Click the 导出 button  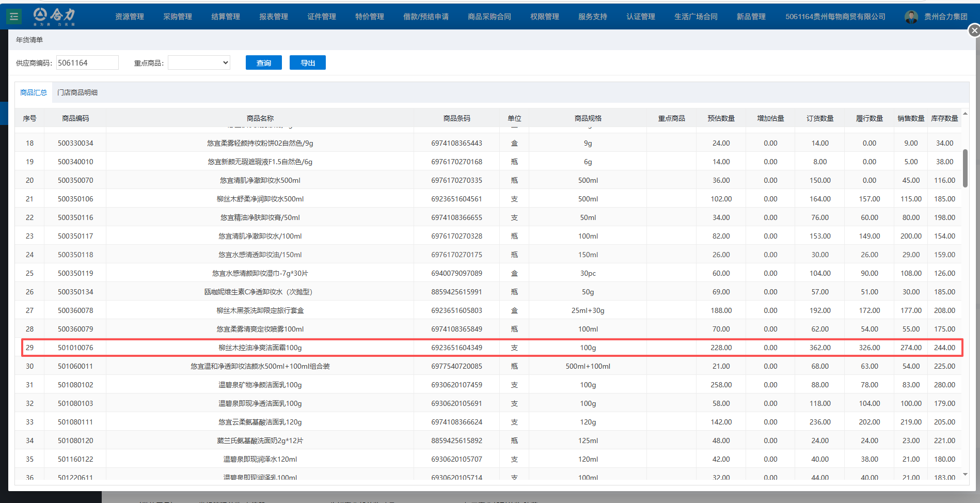tap(307, 62)
